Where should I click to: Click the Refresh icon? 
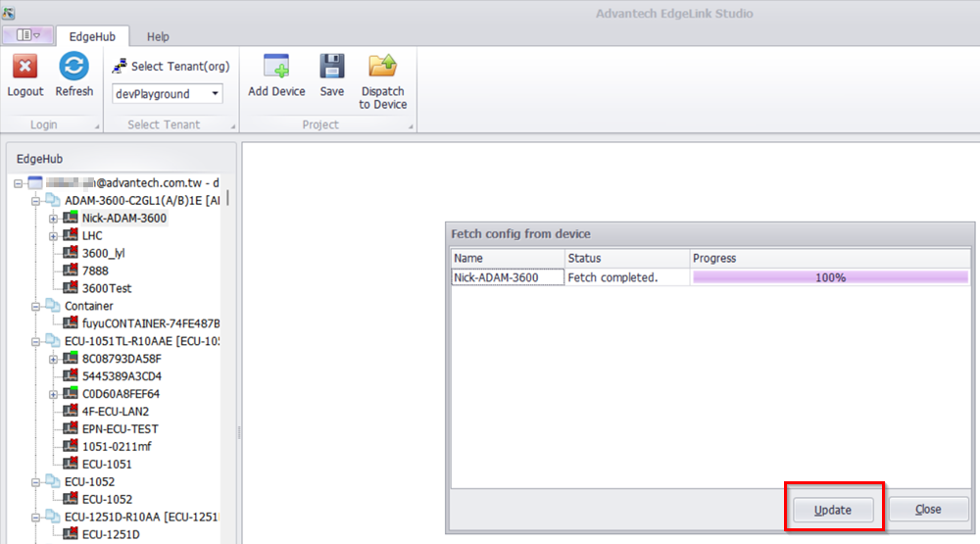(73, 67)
